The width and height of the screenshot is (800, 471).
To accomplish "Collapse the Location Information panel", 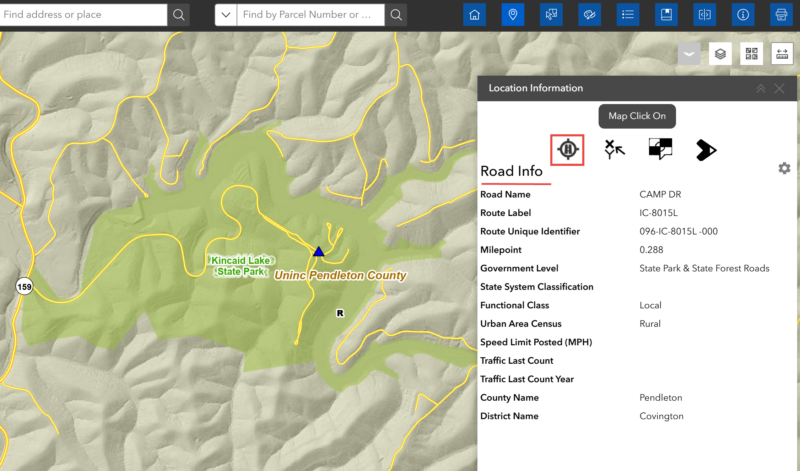I will (760, 88).
